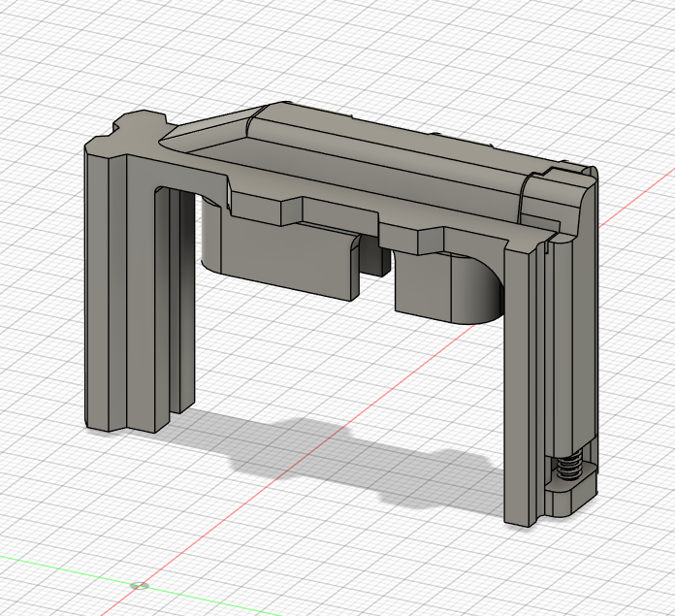Click the front face of the right leg
675x616 pixels.
518,388
